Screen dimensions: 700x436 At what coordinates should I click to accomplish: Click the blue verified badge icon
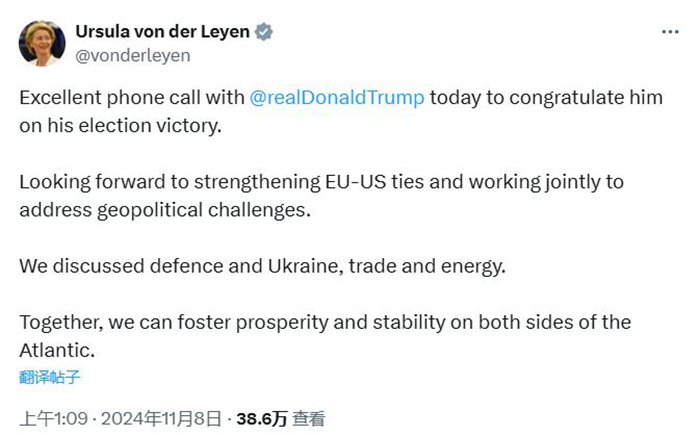click(x=264, y=32)
